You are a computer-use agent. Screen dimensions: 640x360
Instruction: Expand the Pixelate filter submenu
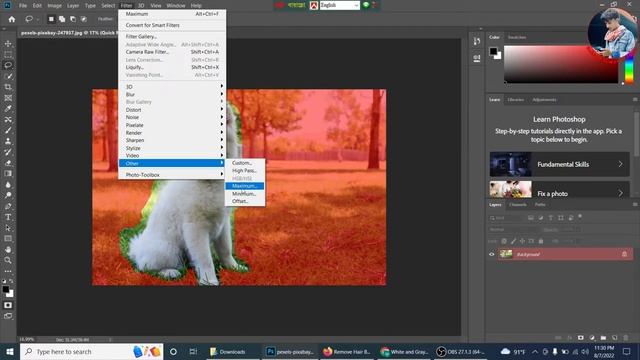pyautogui.click(x=172, y=125)
